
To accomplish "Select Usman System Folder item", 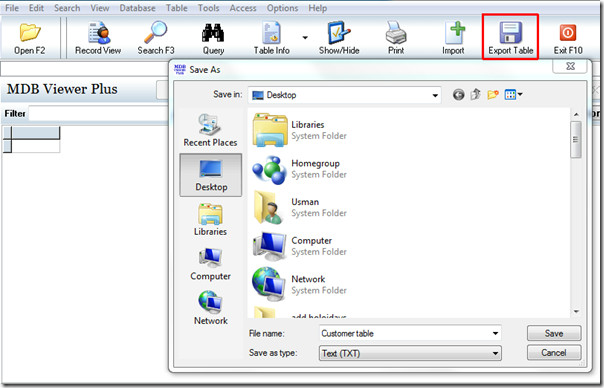I will [300, 207].
